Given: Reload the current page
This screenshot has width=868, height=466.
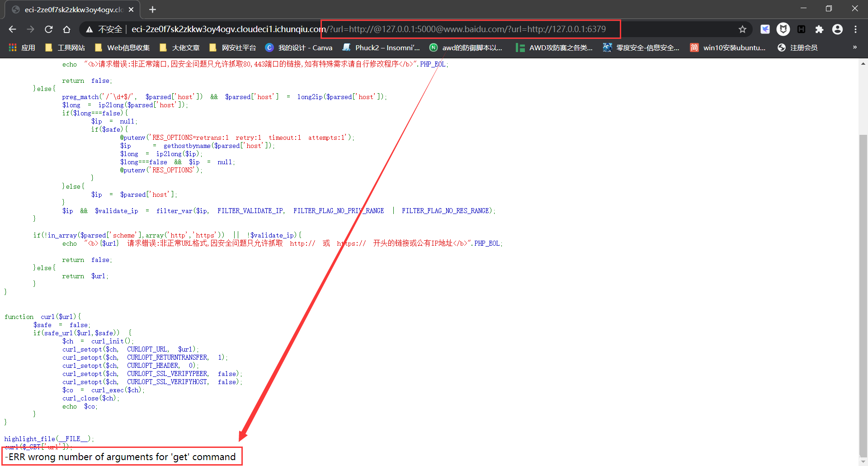Looking at the screenshot, I should [48, 29].
